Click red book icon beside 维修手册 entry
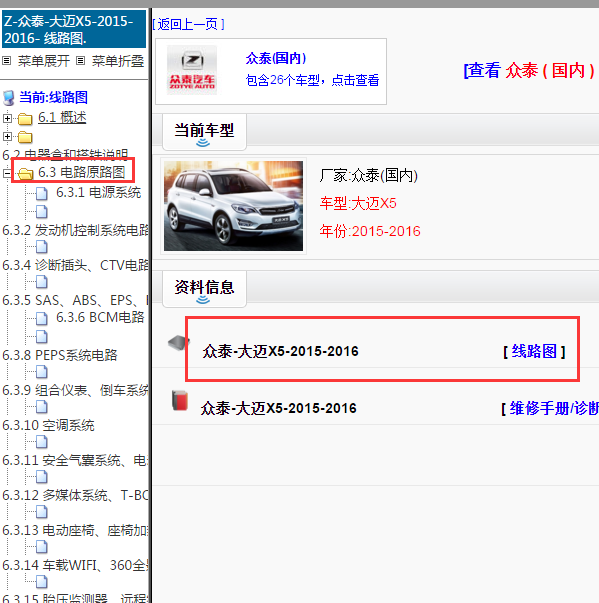The image size is (599, 603). click(180, 400)
